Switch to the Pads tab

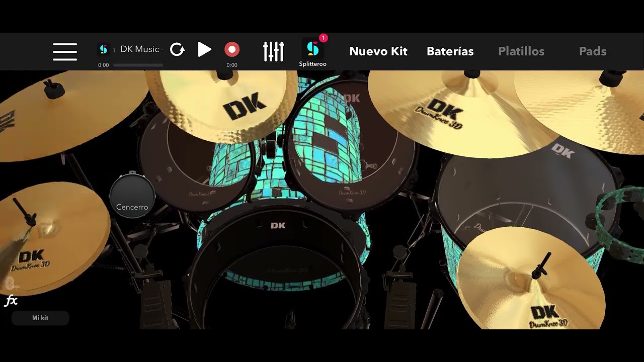[593, 51]
